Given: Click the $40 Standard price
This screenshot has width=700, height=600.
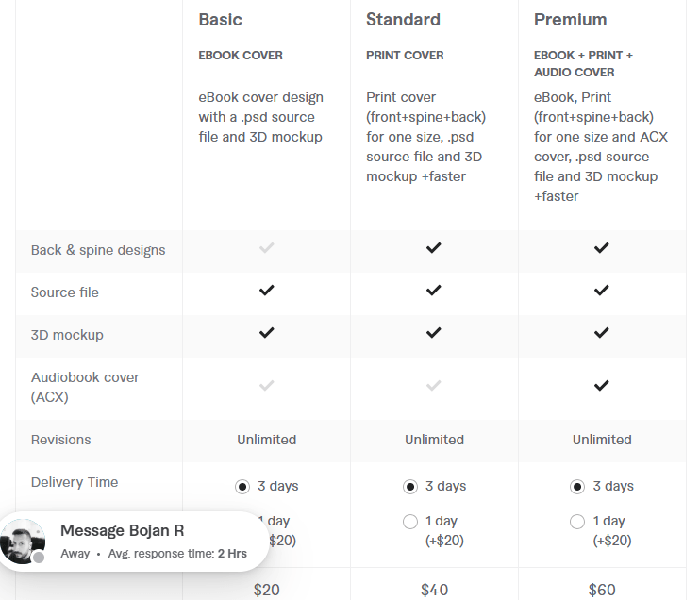Looking at the screenshot, I should (434, 591).
